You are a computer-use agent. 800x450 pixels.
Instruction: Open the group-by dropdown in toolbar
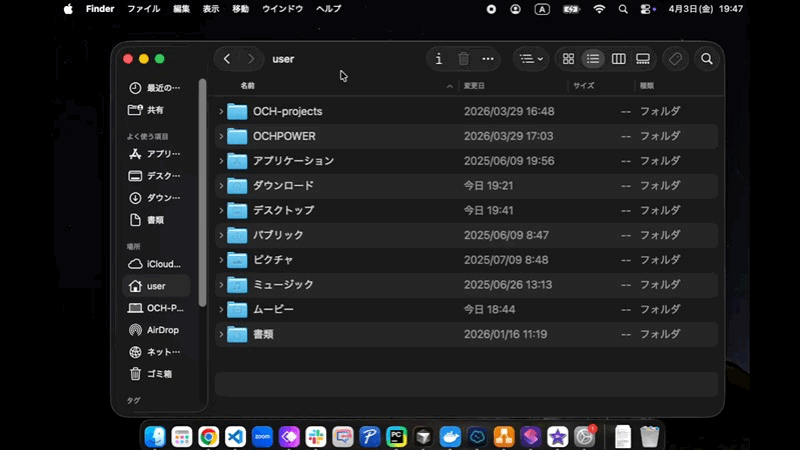531,59
